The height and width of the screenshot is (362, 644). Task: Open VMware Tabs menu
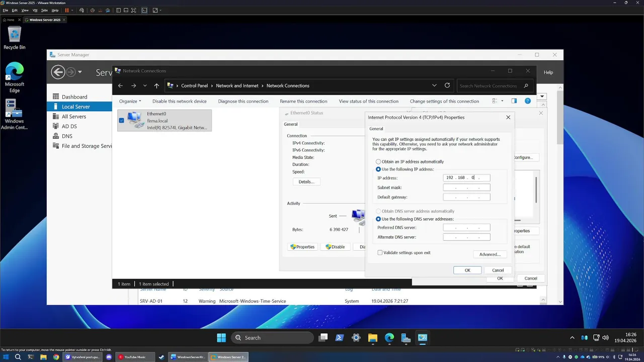tap(44, 10)
